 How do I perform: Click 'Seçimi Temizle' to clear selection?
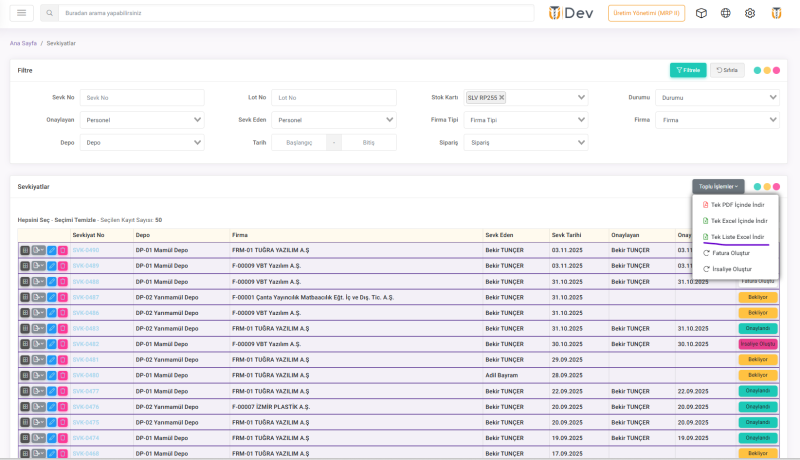[75, 220]
